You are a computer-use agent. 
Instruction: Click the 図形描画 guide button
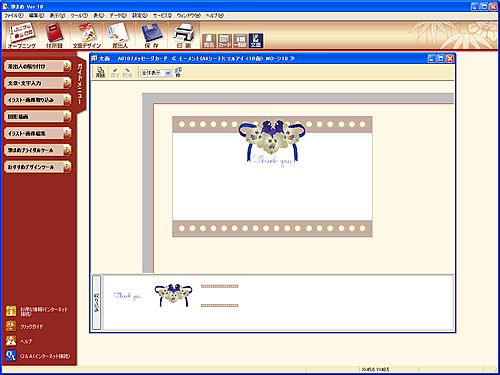coord(38,117)
